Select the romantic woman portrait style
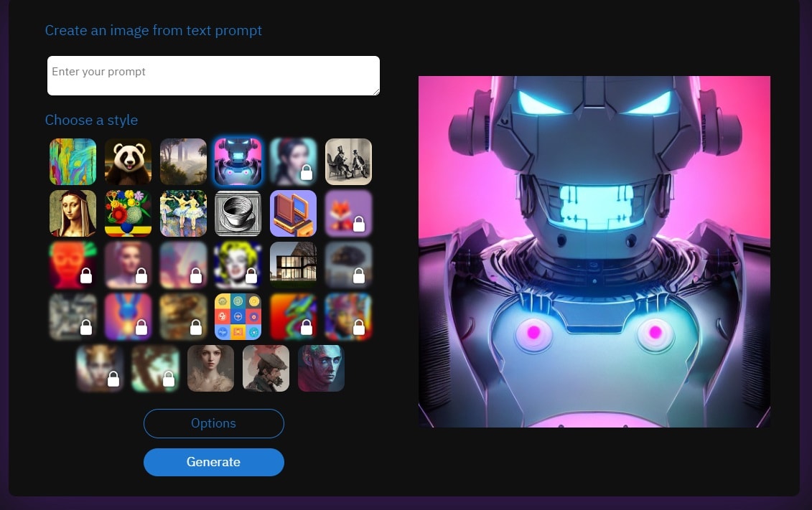Viewport: 812px width, 510px height. pyautogui.click(x=211, y=368)
